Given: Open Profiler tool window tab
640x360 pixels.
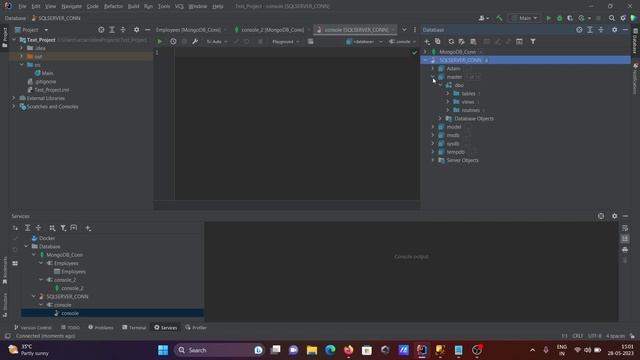Looking at the screenshot, I should (x=196, y=327).
